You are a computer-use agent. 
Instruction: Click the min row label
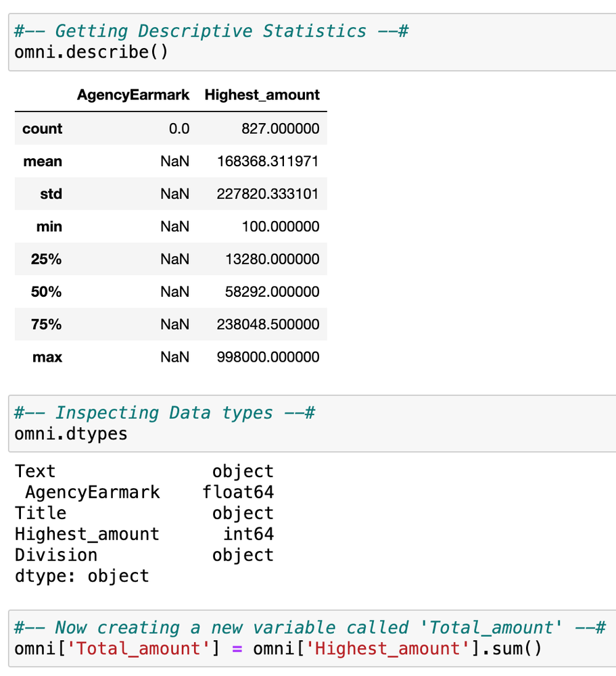pyautogui.click(x=49, y=226)
